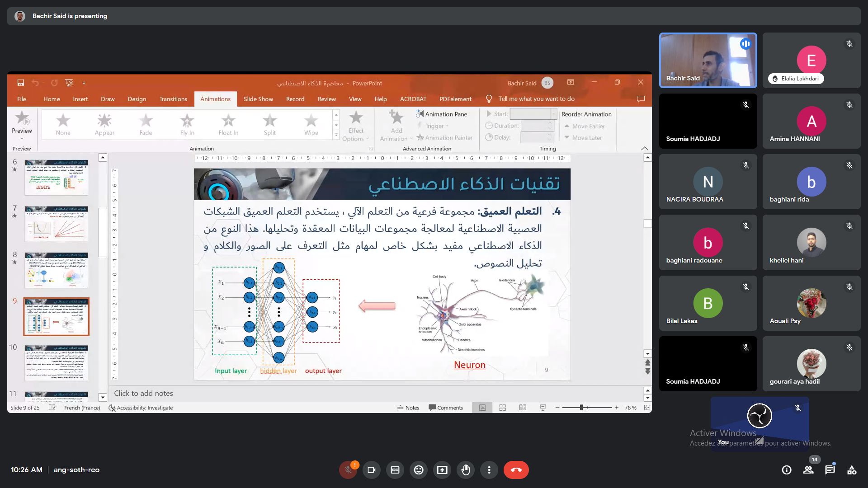Image resolution: width=868 pixels, height=488 pixels.
Task: Toggle camera in Meet controls
Action: [372, 470]
